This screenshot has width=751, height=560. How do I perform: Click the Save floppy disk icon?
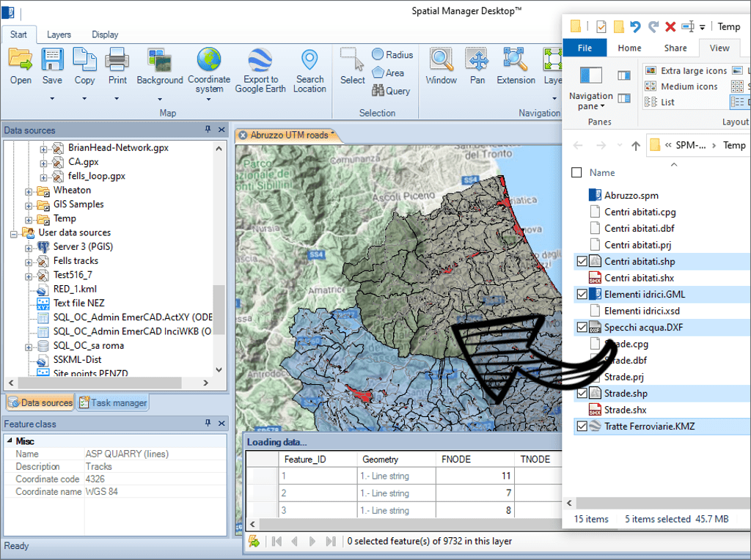(x=52, y=59)
